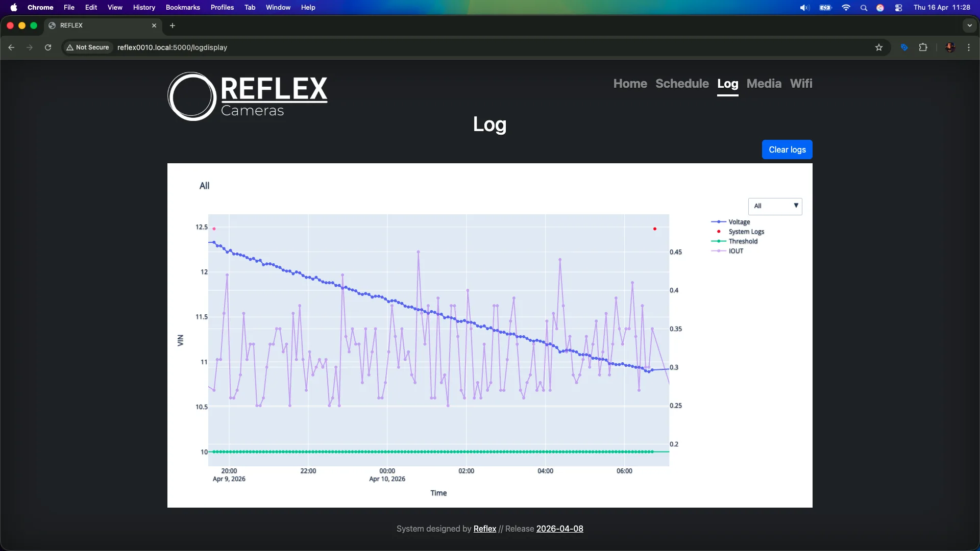Open the Chrome extensions puzzle icon
The width and height of the screenshot is (980, 551).
[x=923, y=47]
